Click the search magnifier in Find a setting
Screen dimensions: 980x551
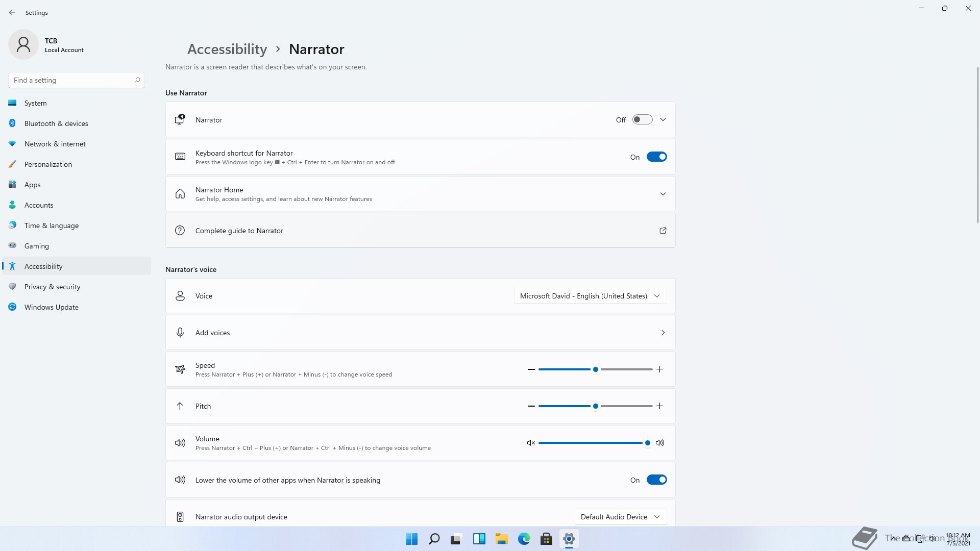click(x=137, y=80)
